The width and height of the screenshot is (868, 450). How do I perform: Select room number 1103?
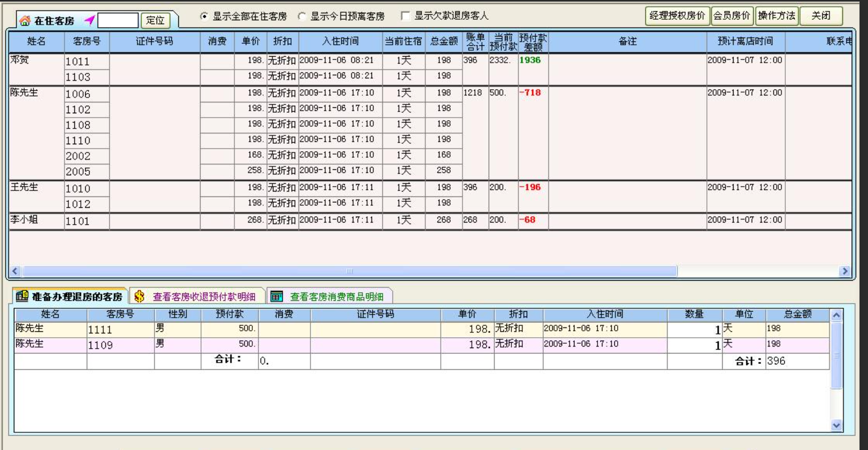click(x=78, y=77)
